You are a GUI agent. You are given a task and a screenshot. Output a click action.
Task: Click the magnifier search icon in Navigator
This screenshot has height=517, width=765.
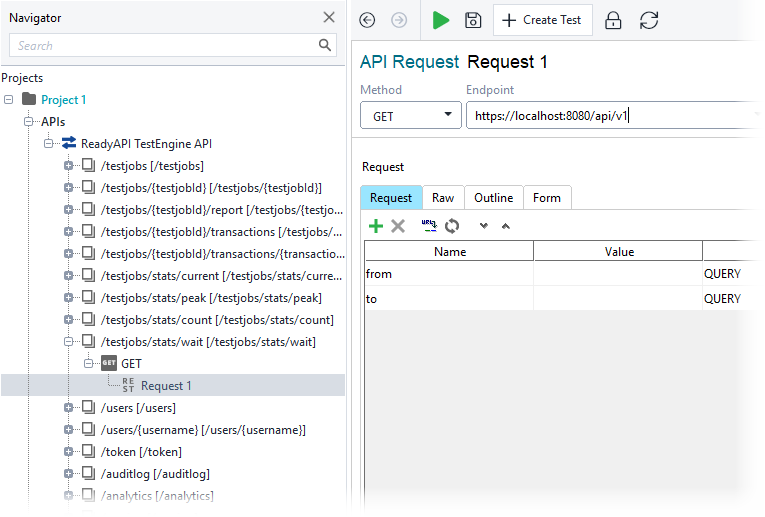coord(324,45)
